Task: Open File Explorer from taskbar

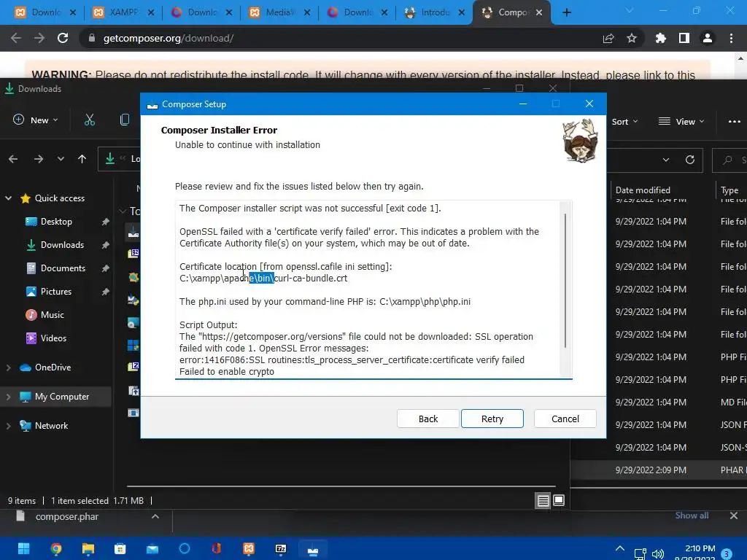Action: click(x=88, y=548)
